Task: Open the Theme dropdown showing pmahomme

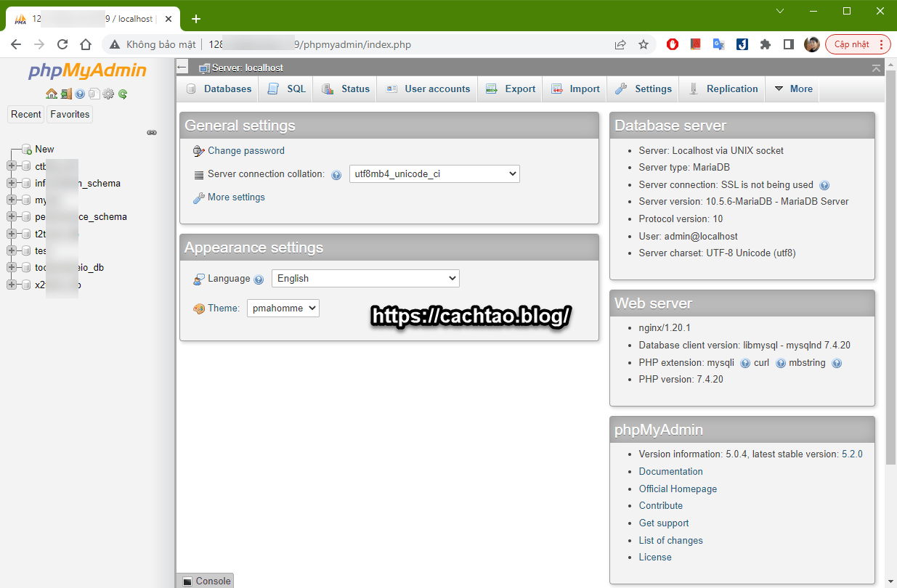Action: pos(283,309)
